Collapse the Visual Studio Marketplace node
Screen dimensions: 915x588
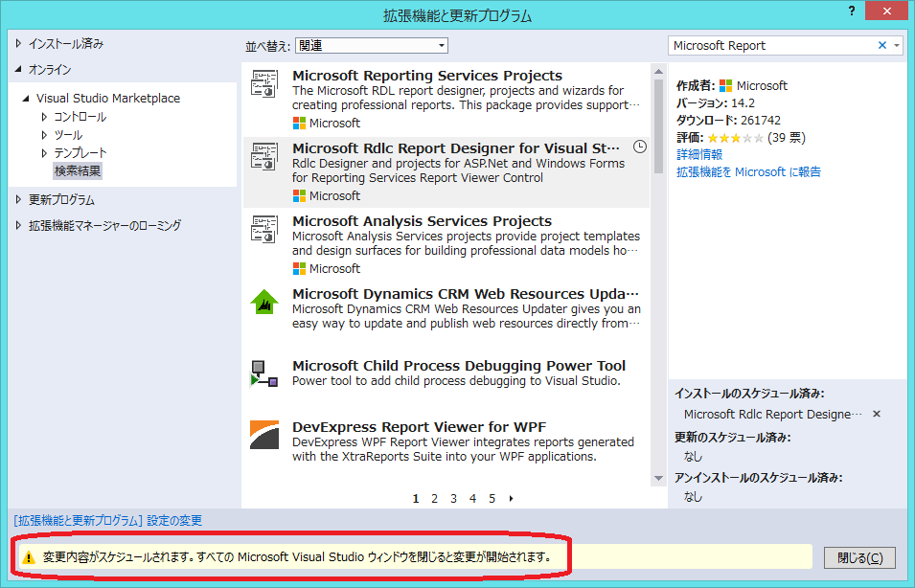[x=26, y=98]
